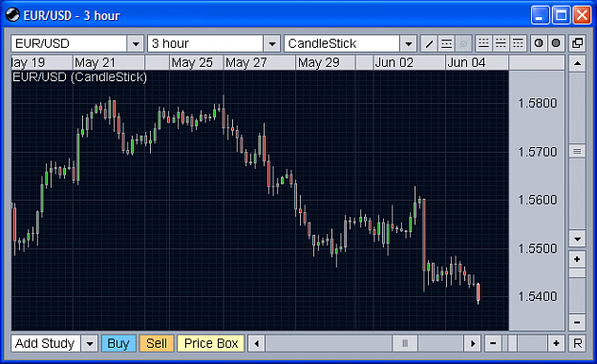Click the May 25 date header
Viewport: 597px width, 364px height.
point(192,62)
